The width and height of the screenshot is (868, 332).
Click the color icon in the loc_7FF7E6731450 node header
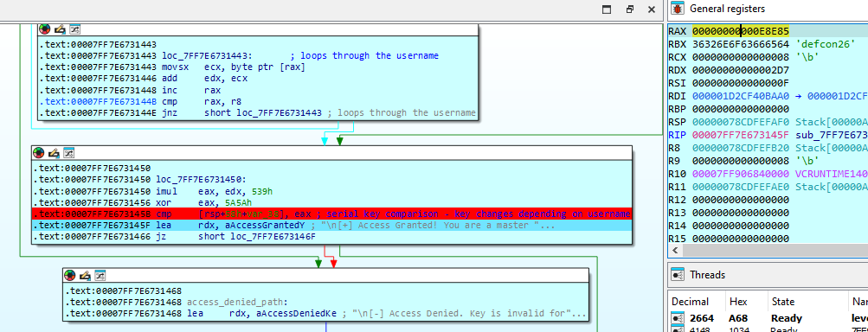coord(38,153)
